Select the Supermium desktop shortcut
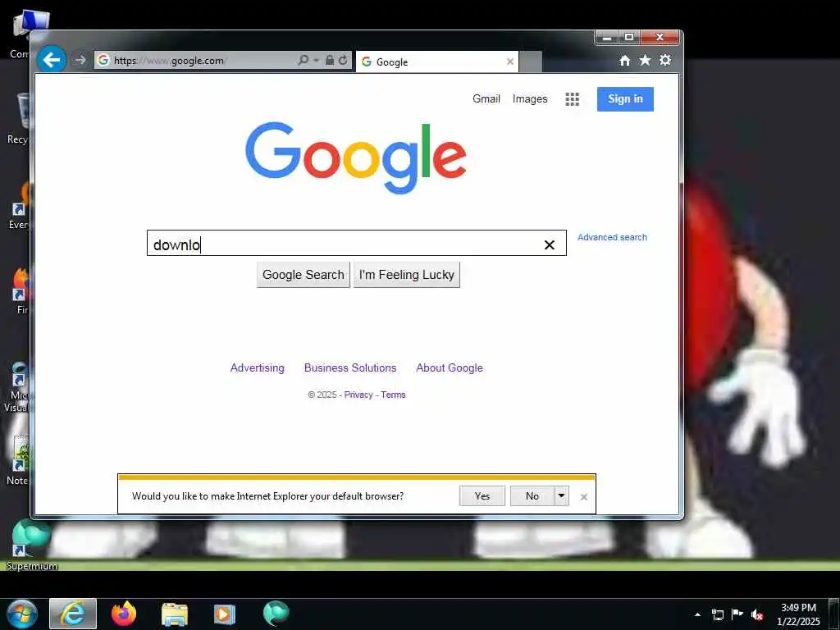 [31, 546]
